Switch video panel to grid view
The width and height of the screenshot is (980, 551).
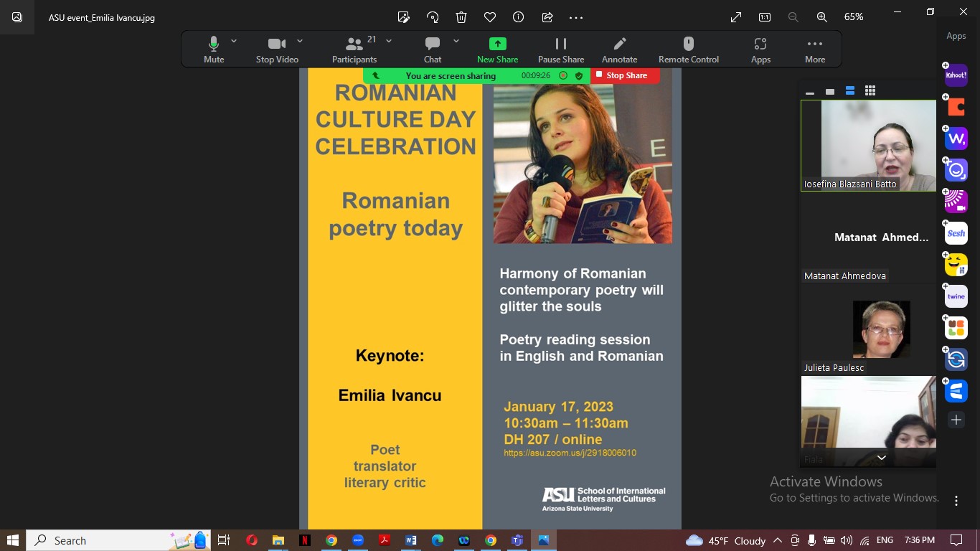[870, 91]
